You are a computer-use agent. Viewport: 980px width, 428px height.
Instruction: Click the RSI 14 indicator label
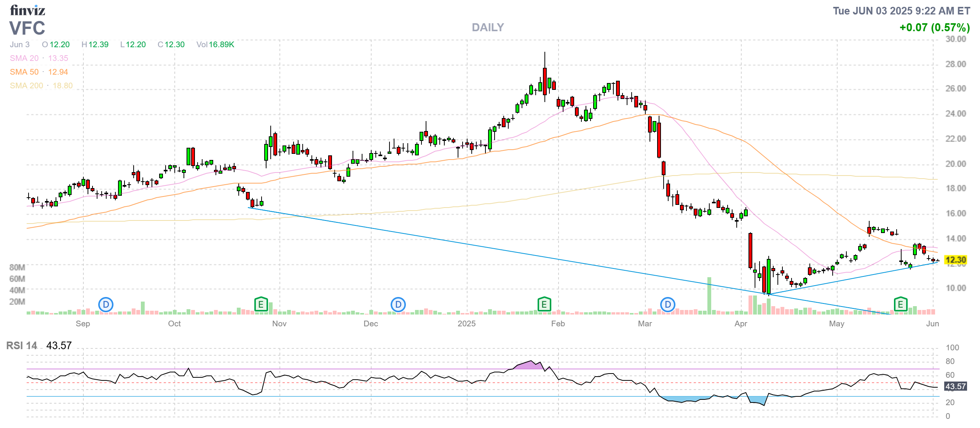point(22,346)
